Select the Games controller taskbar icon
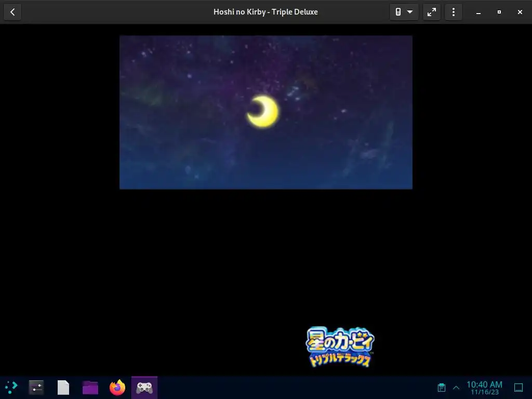This screenshot has height=399, width=532. (144, 387)
